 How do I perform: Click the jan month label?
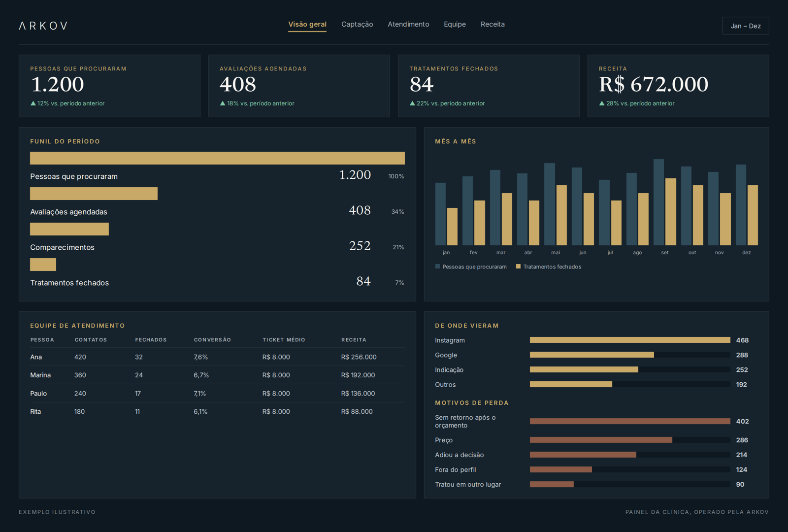coord(446,253)
